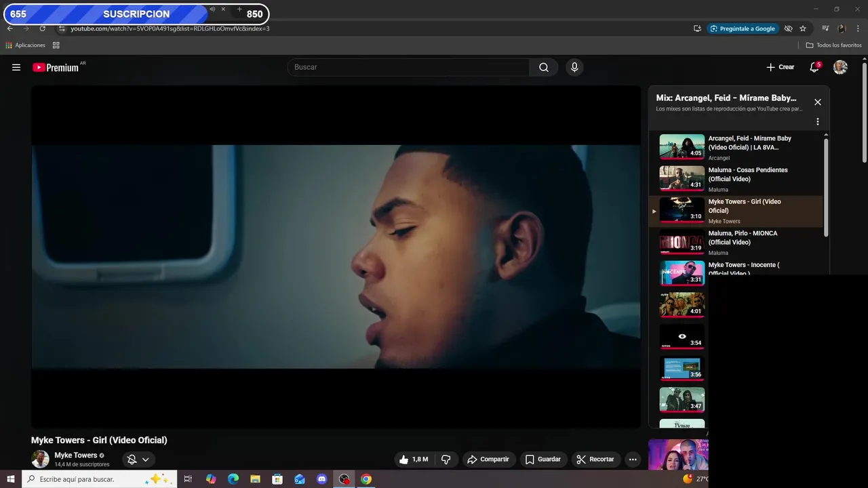Click the search magnifier button
This screenshot has height=488, width=868.
click(x=544, y=67)
